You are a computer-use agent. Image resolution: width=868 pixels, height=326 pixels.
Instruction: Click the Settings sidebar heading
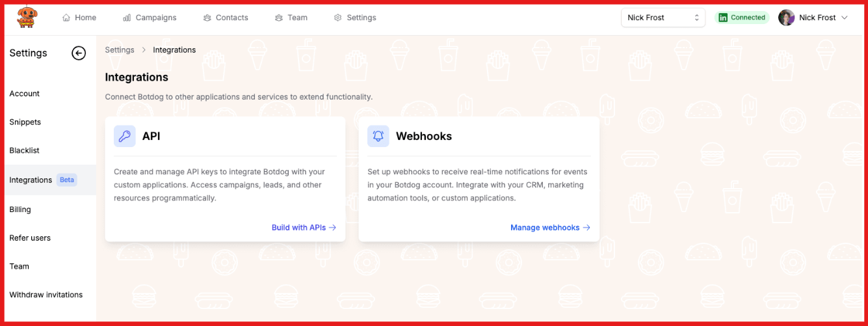[x=28, y=53]
